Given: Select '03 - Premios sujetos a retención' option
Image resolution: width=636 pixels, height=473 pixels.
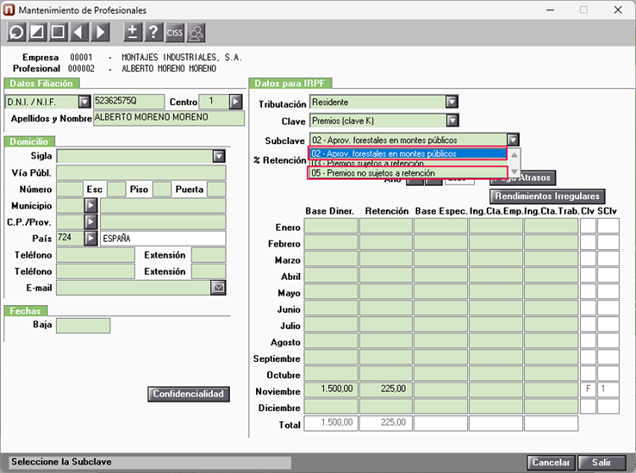Looking at the screenshot, I should pyautogui.click(x=407, y=163).
